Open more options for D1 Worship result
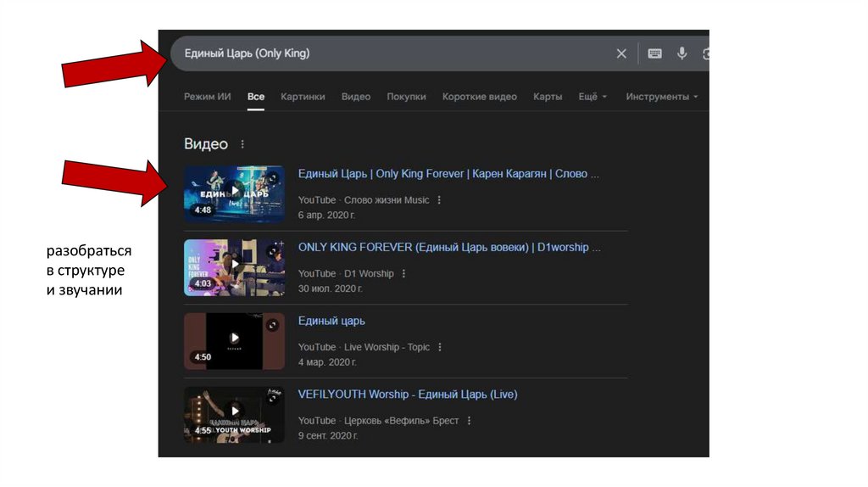 click(404, 274)
